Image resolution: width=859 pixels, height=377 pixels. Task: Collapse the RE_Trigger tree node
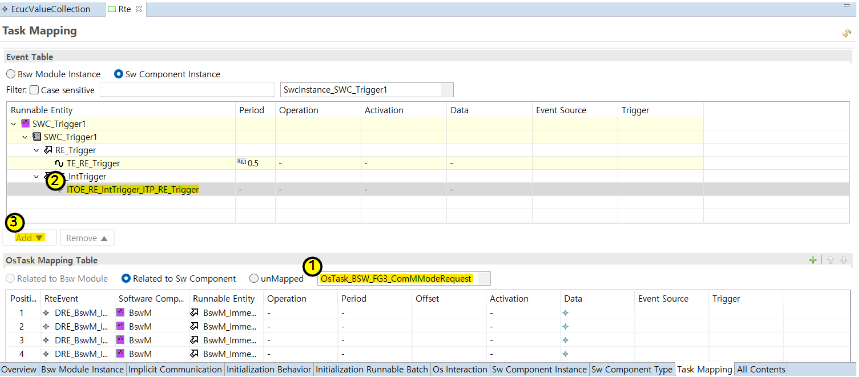(37, 150)
